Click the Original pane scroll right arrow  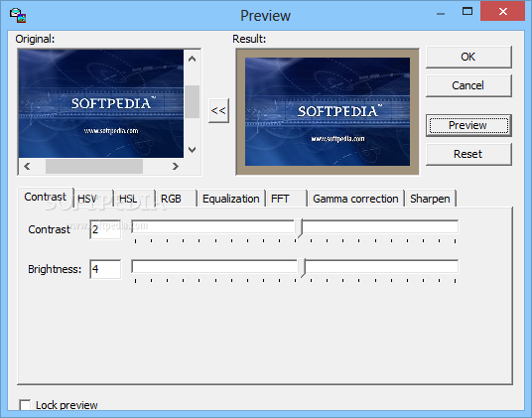[175, 166]
